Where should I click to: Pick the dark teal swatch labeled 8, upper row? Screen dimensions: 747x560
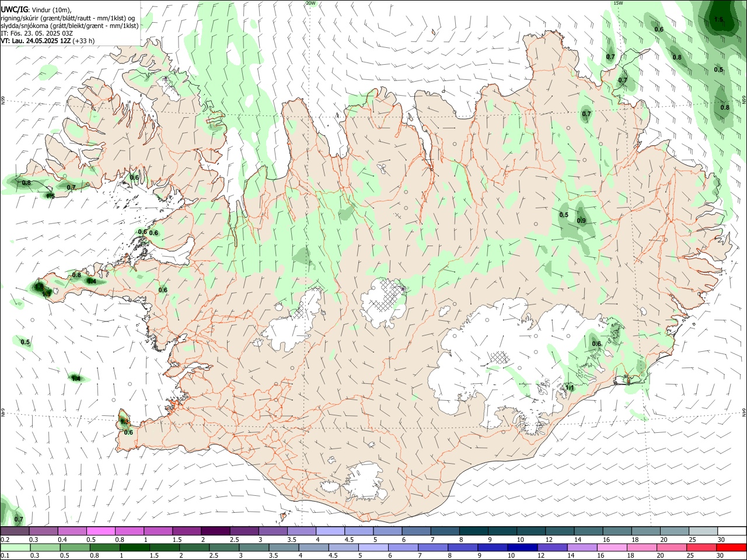[475, 531]
